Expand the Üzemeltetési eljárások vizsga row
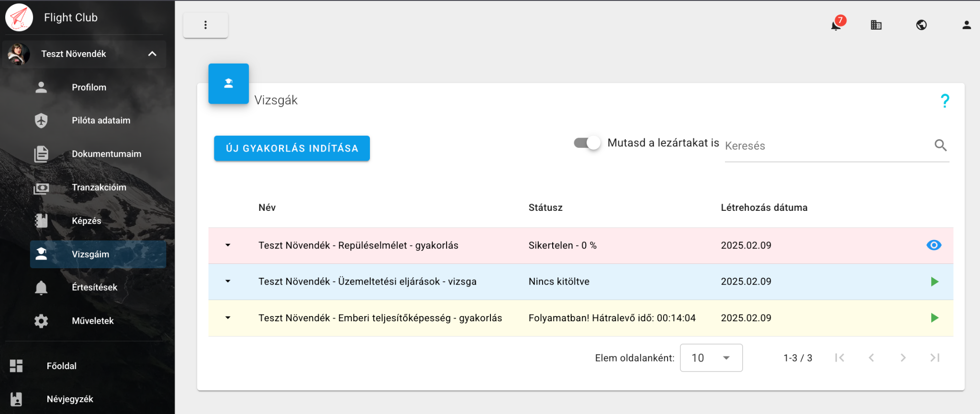Image resolution: width=980 pixels, height=414 pixels. pos(228,282)
